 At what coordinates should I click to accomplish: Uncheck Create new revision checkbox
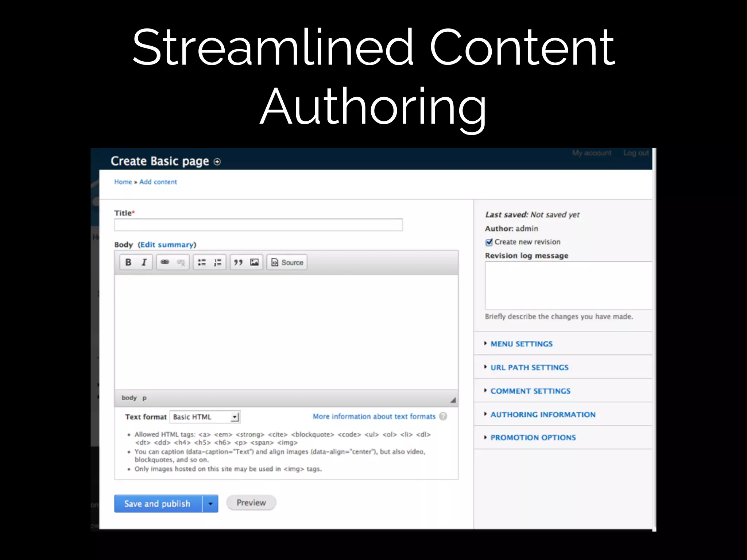point(489,242)
